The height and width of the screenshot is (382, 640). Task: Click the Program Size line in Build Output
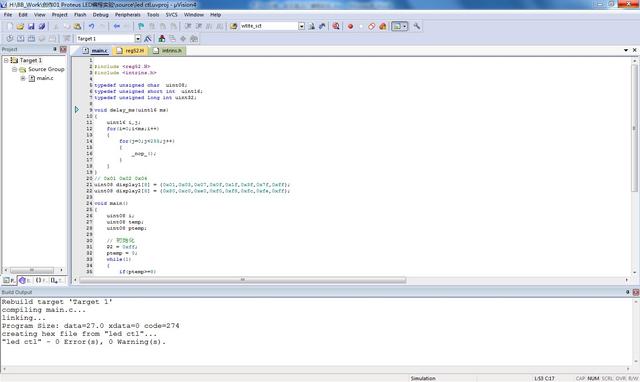(91, 326)
